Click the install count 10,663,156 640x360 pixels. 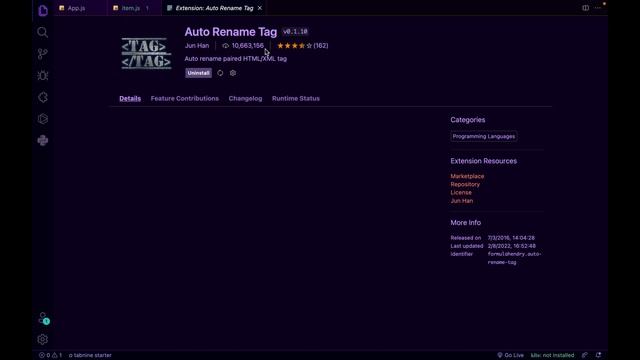point(243,46)
